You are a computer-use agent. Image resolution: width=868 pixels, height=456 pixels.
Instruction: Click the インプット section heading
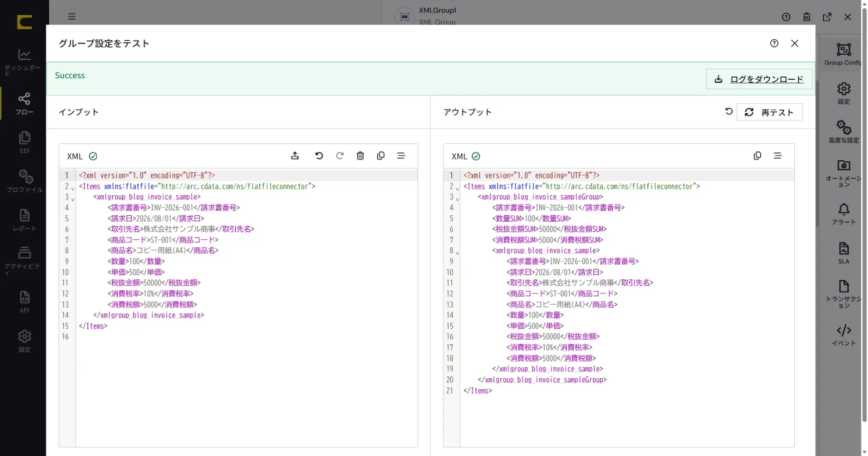point(79,112)
